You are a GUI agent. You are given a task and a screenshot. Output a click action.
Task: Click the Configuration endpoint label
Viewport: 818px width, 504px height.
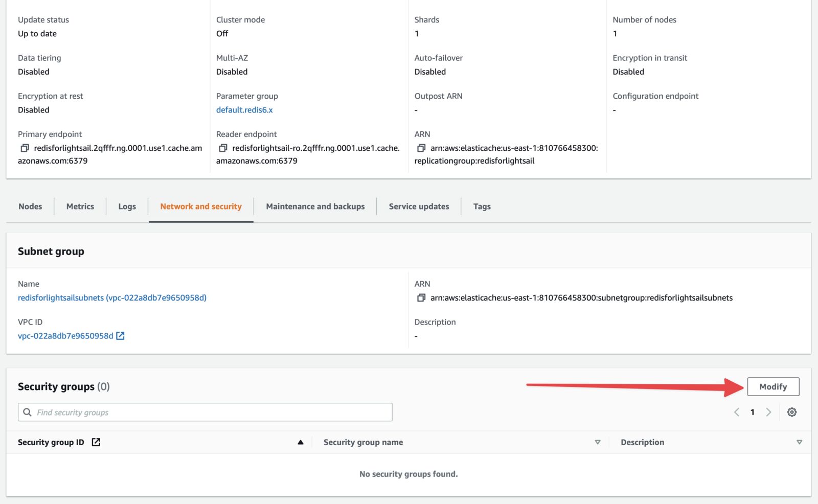click(655, 96)
